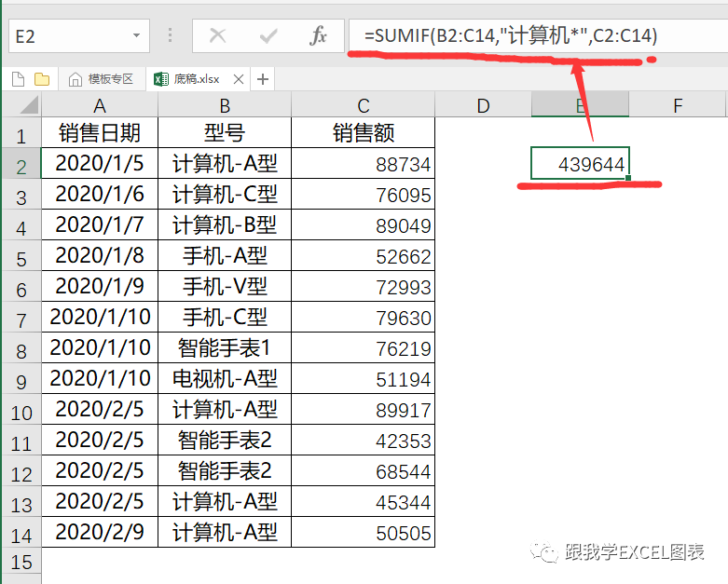Select row 15 header
The image size is (728, 584).
pos(21,563)
